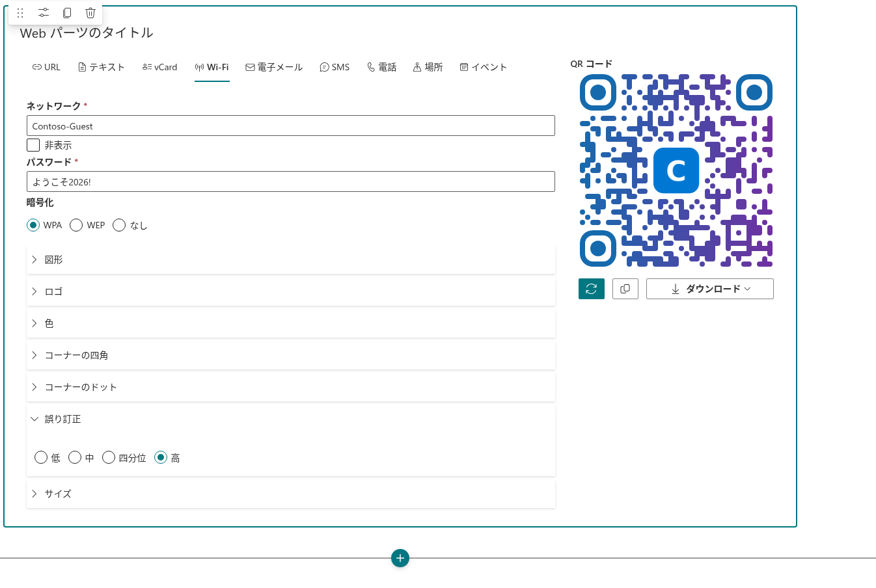Open the 場所 tab
The width and height of the screenshot is (876, 588).
[428, 67]
